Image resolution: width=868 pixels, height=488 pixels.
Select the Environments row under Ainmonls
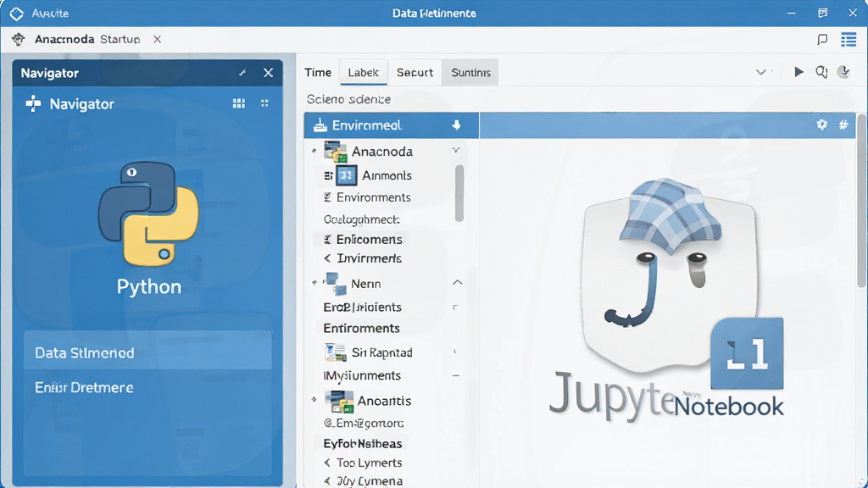click(367, 197)
